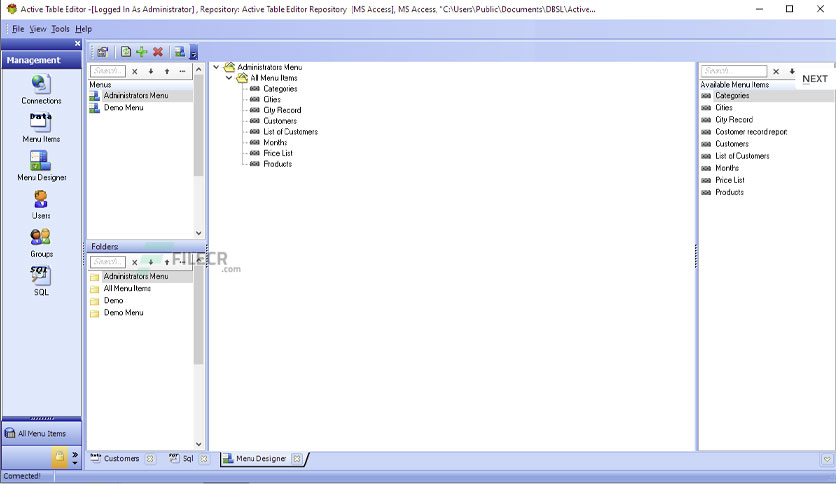Select Months in the center menu tree

(275, 142)
